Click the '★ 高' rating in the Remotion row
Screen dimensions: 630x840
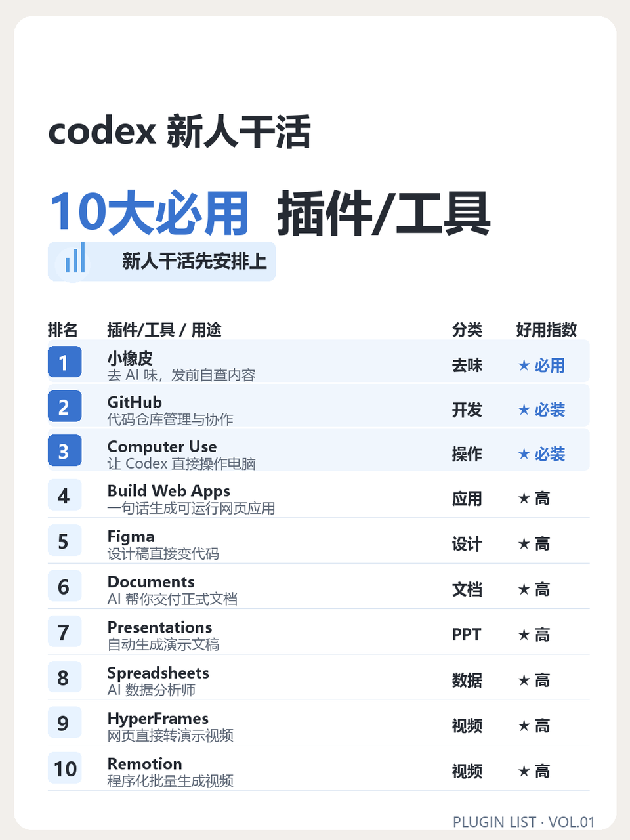point(534,771)
